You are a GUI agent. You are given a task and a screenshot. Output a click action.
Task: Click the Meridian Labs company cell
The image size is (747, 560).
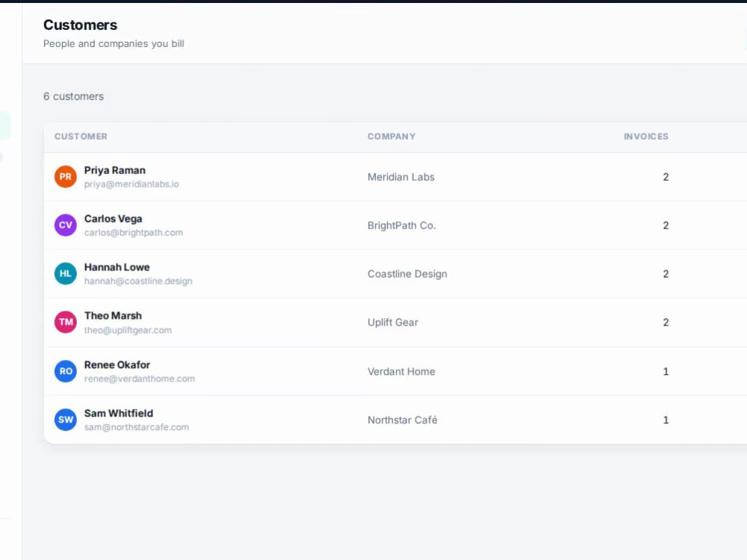[400, 177]
